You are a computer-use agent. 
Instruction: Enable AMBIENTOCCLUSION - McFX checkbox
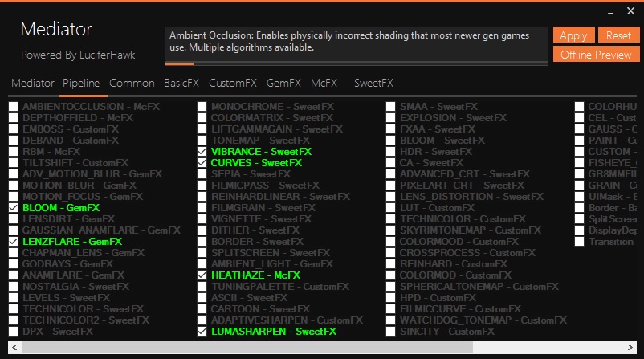(x=14, y=107)
